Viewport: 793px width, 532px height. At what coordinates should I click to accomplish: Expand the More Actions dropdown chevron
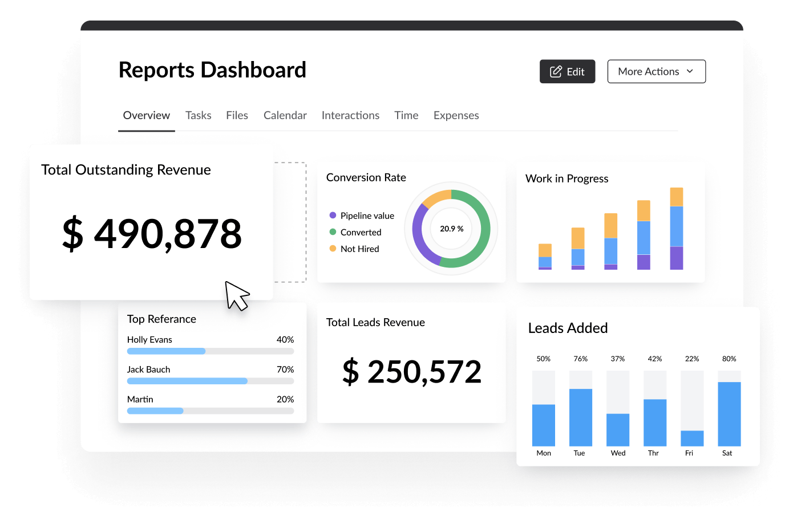(x=690, y=71)
